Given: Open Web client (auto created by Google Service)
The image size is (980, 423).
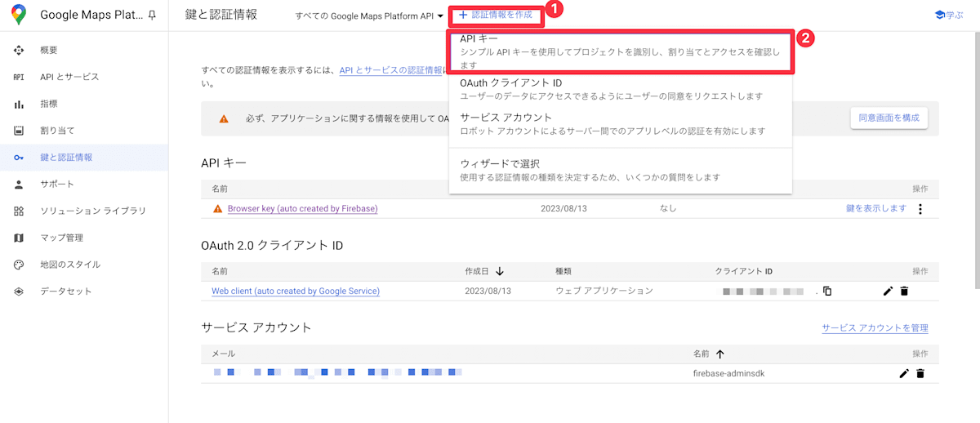Looking at the screenshot, I should (x=296, y=291).
